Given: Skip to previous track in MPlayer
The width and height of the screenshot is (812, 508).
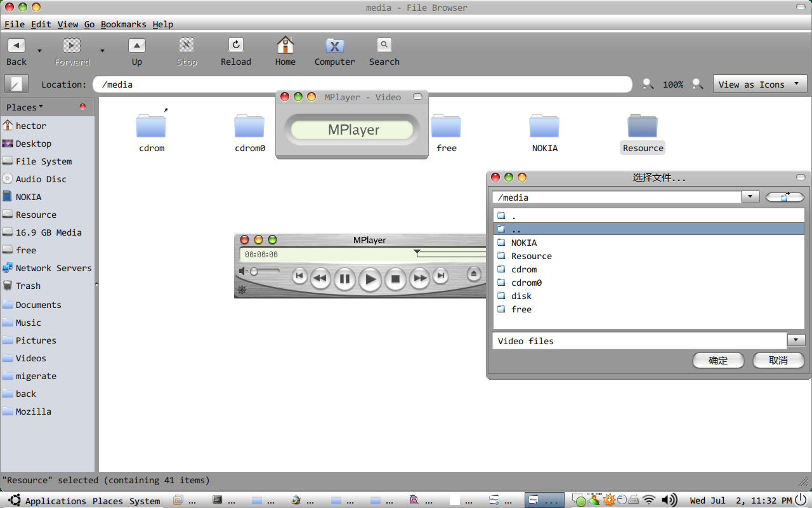Looking at the screenshot, I should [299, 276].
